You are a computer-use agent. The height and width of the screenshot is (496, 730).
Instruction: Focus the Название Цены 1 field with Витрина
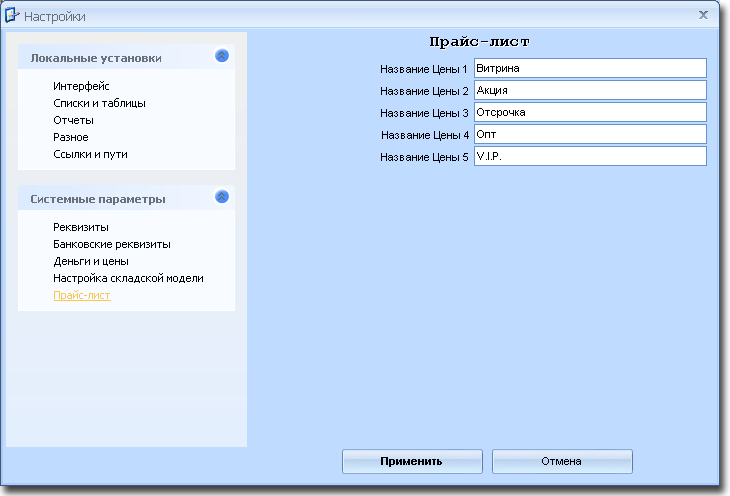(590, 68)
